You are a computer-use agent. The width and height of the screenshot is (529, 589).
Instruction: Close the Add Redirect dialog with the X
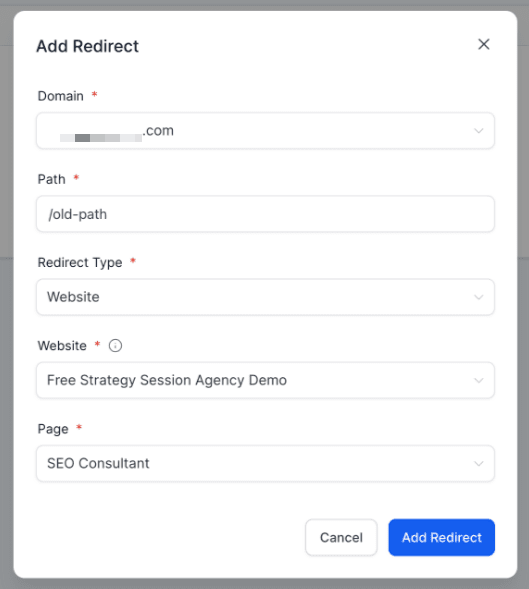tap(484, 44)
